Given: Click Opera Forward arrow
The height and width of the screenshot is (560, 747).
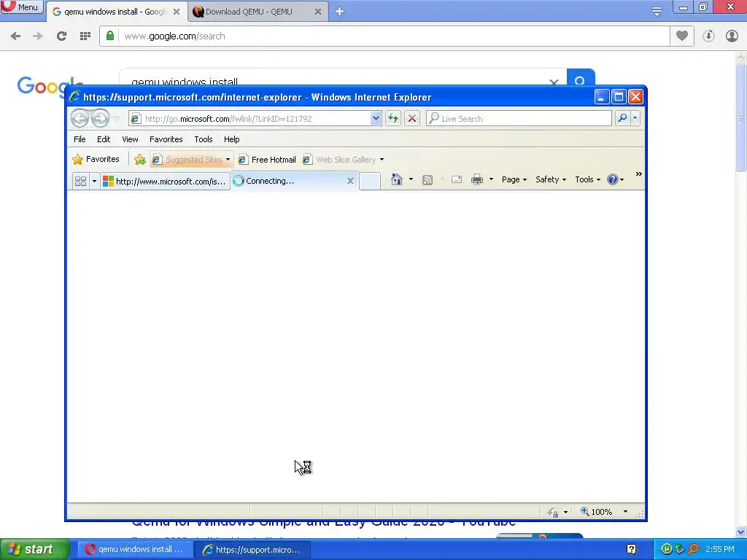Looking at the screenshot, I should pos(38,36).
